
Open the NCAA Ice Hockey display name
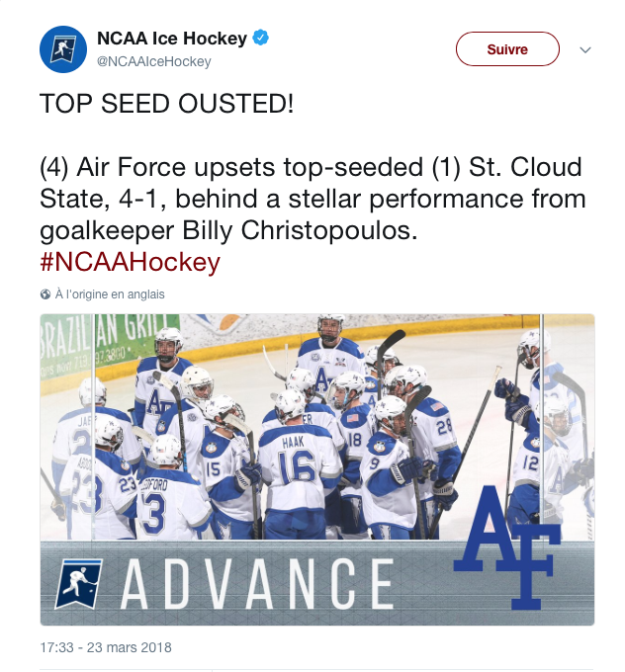tap(172, 39)
